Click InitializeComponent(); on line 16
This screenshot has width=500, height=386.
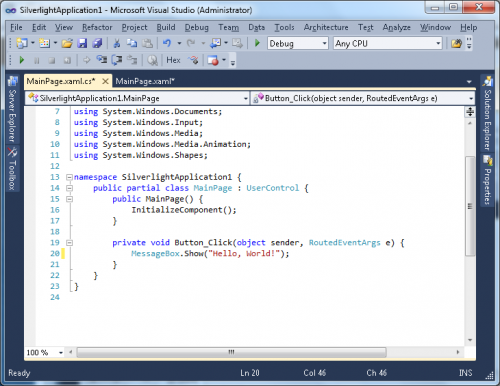[x=184, y=210]
